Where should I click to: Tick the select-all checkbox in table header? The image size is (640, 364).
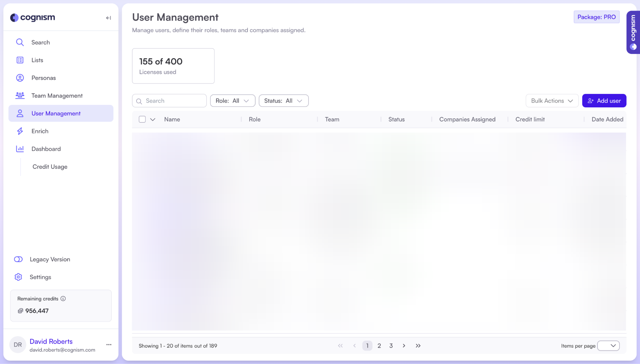click(142, 119)
